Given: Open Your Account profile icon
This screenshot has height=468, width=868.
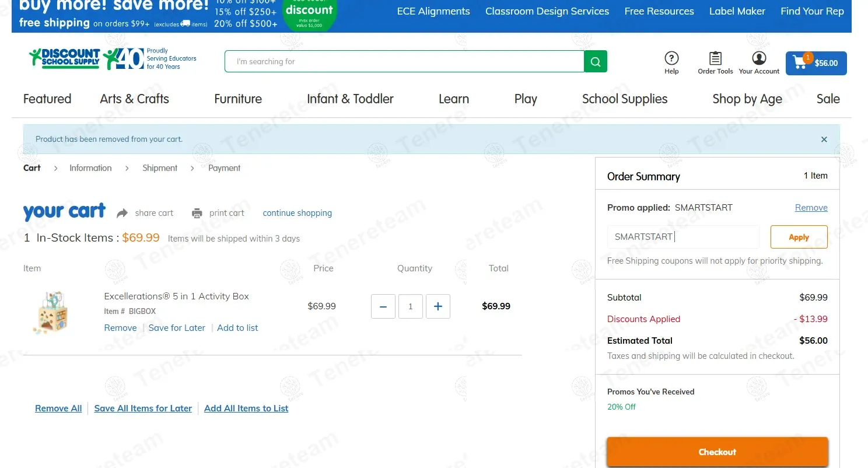Looking at the screenshot, I should tap(759, 58).
